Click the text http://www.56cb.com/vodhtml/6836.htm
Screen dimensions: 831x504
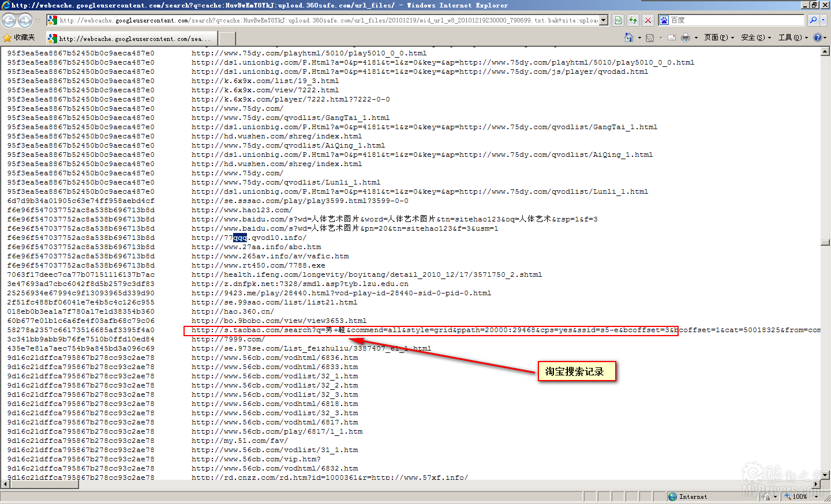[275, 358]
